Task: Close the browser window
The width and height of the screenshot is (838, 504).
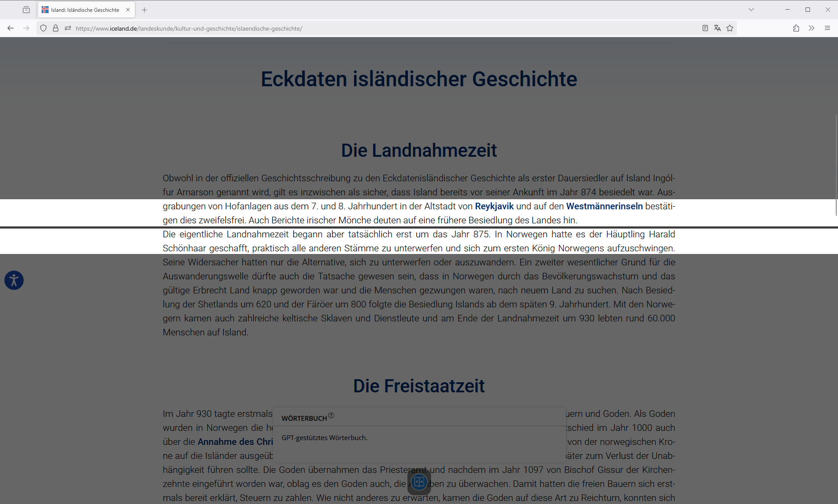Action: click(828, 10)
